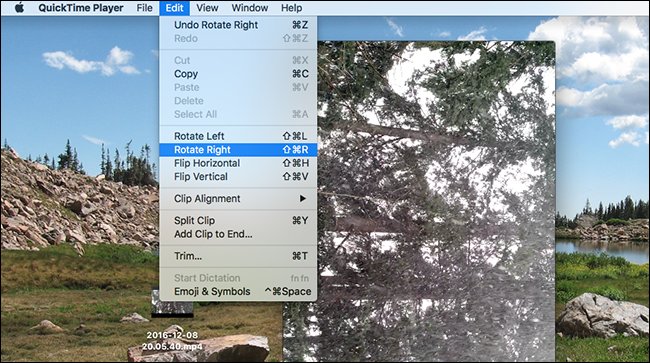Choose Add Clip to End…
This screenshot has height=363, width=650.
(x=238, y=234)
